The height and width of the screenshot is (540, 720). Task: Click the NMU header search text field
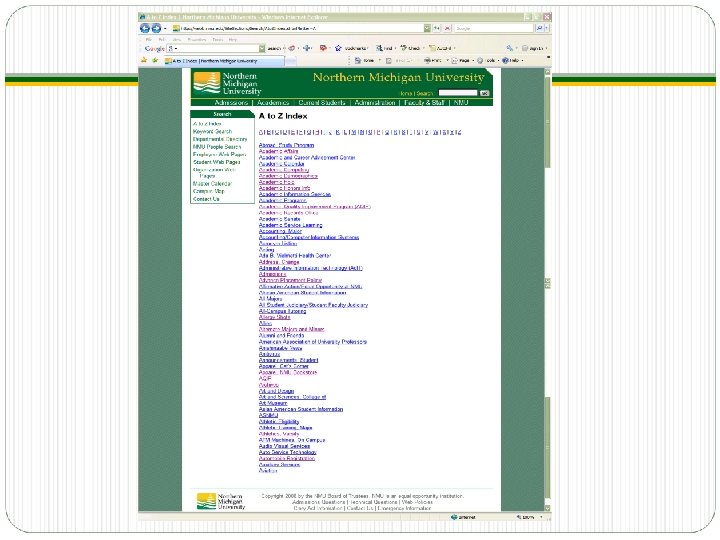(x=457, y=93)
